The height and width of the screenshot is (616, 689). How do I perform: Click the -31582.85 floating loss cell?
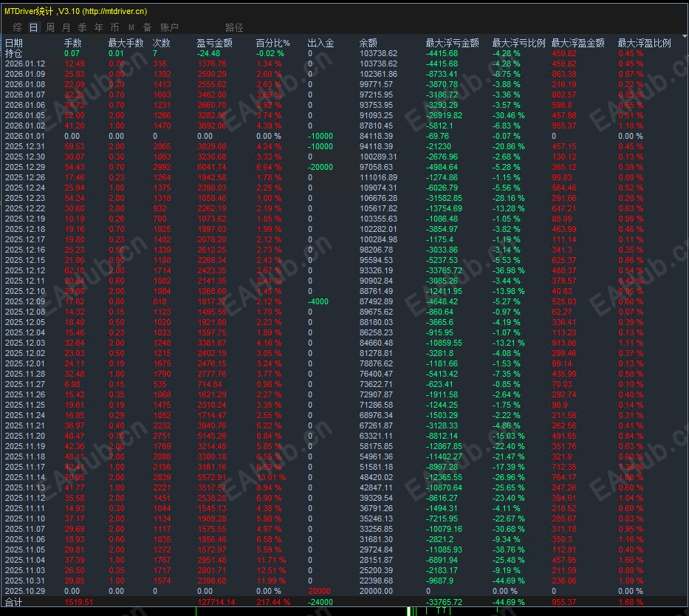tap(444, 198)
